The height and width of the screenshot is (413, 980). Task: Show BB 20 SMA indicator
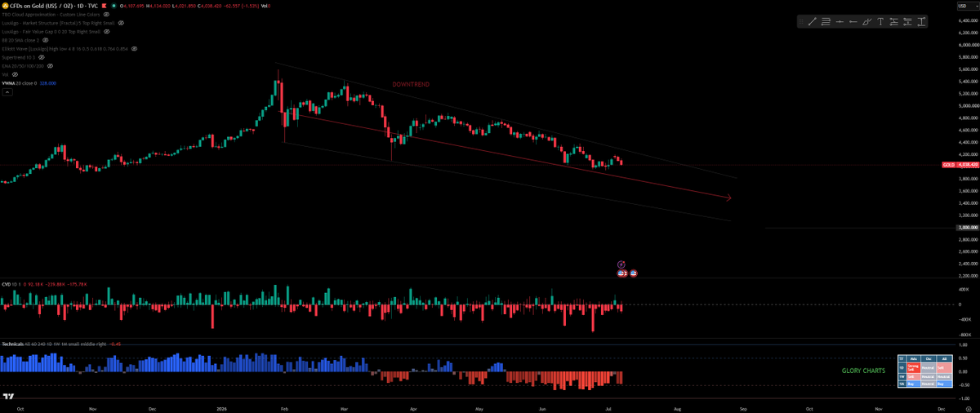pyautogui.click(x=45, y=40)
